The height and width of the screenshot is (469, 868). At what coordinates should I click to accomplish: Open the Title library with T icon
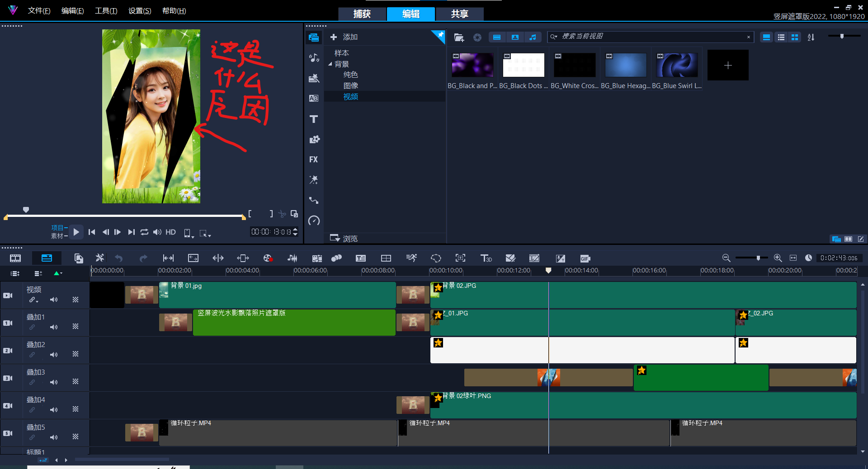coord(314,119)
